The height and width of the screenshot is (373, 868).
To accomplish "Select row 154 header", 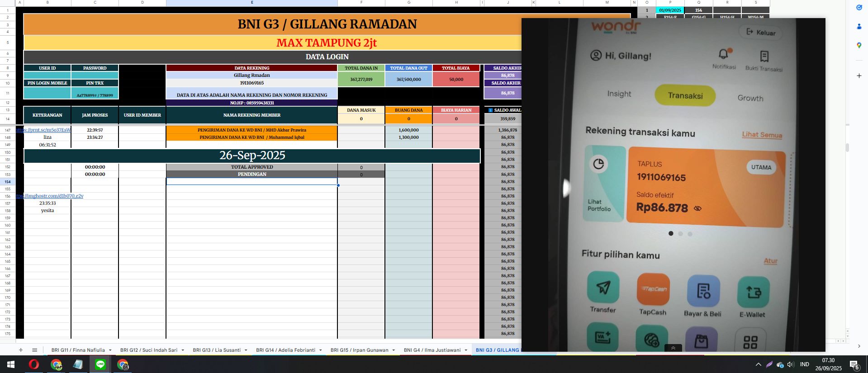I will click(x=8, y=182).
